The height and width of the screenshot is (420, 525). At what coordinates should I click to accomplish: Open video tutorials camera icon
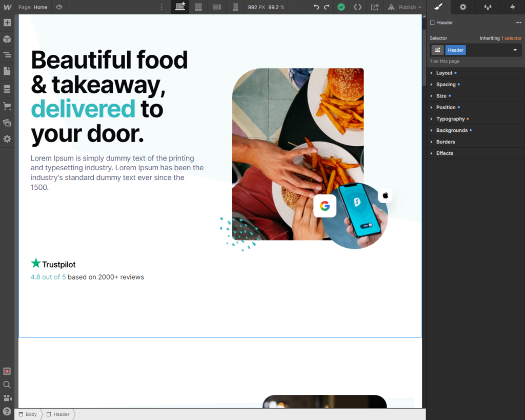click(x=7, y=398)
